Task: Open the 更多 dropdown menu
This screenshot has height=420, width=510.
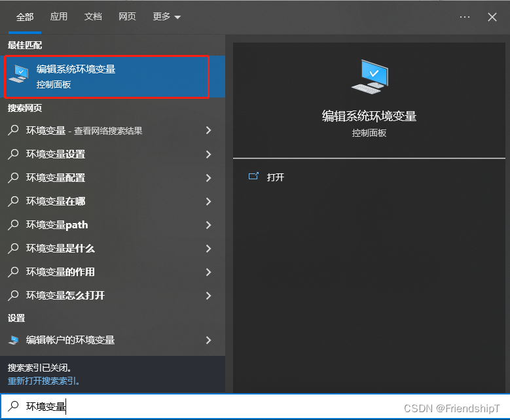Action: pos(166,16)
